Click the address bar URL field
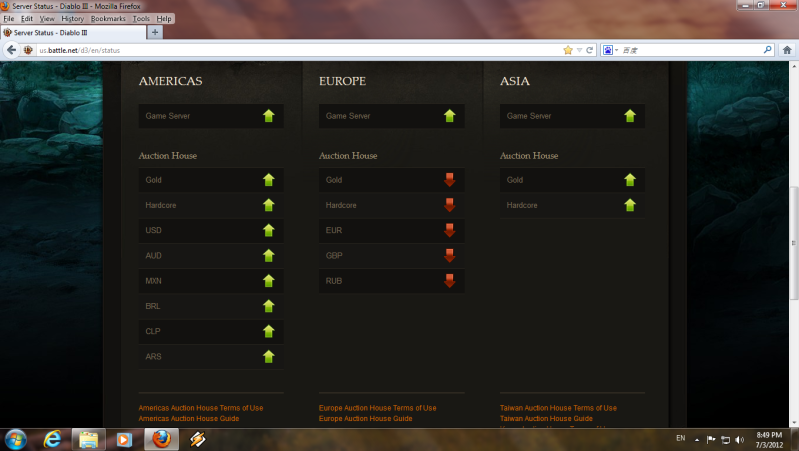Viewport: 799px width, 451px height. click(300, 49)
